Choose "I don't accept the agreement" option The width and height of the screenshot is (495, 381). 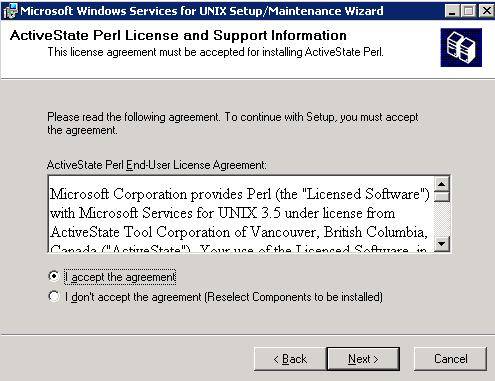(x=54, y=296)
